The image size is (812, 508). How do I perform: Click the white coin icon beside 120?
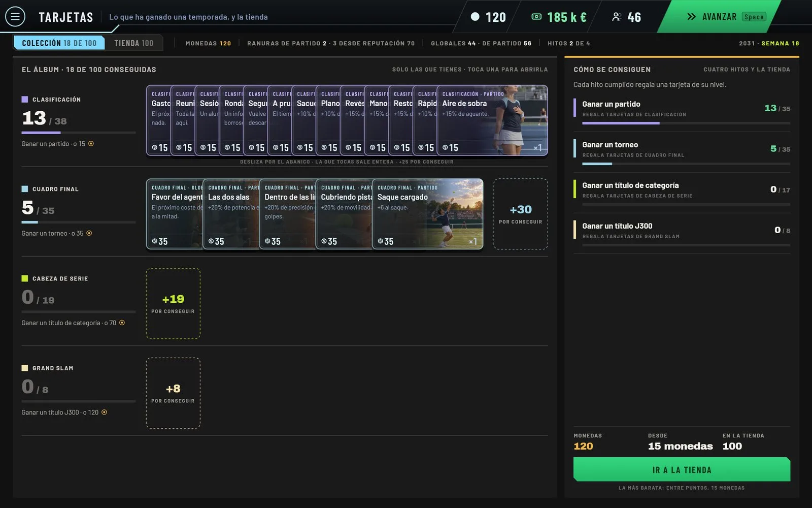click(475, 17)
